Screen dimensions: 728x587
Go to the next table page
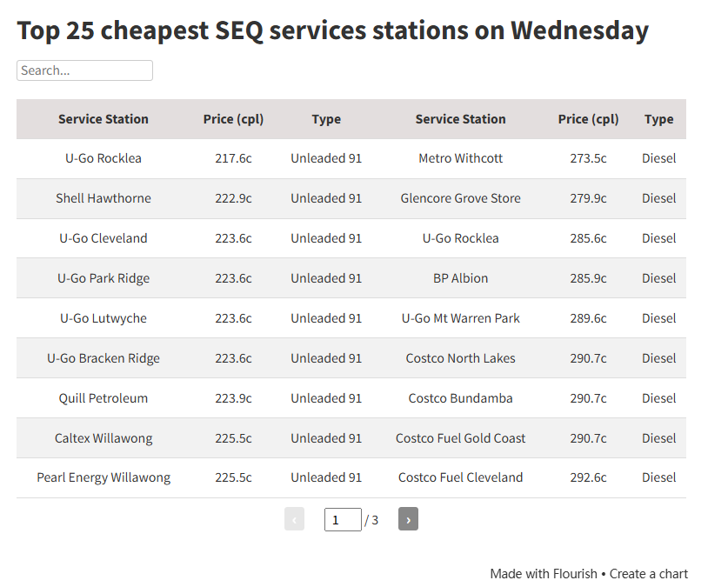408,520
